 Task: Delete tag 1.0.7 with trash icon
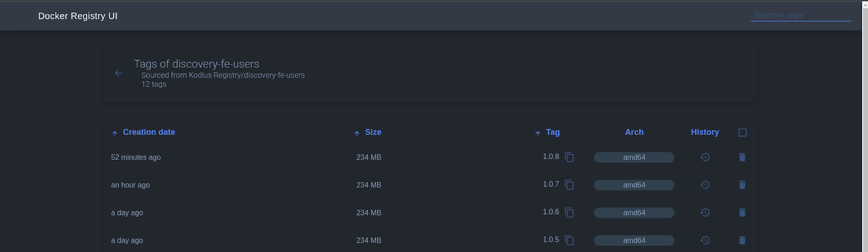pyautogui.click(x=742, y=185)
